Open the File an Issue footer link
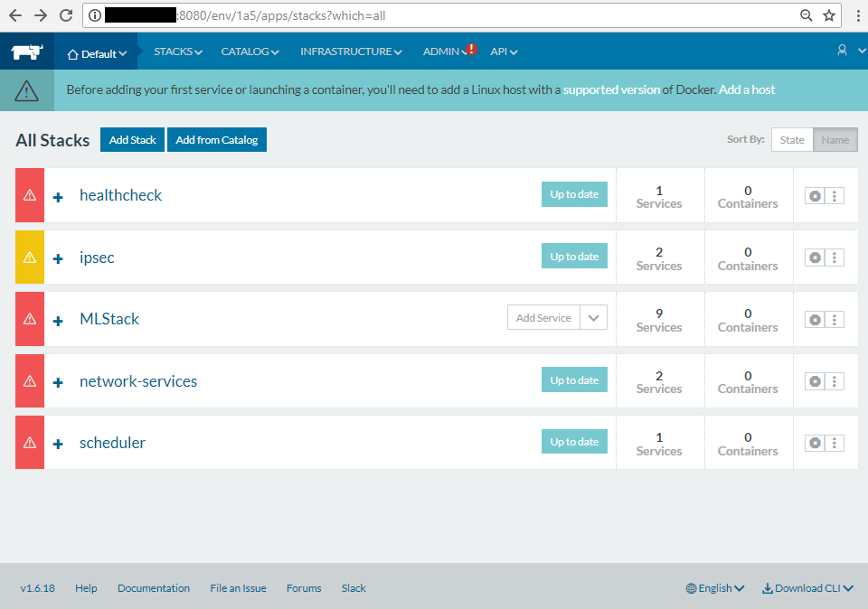868x609 pixels. point(238,588)
